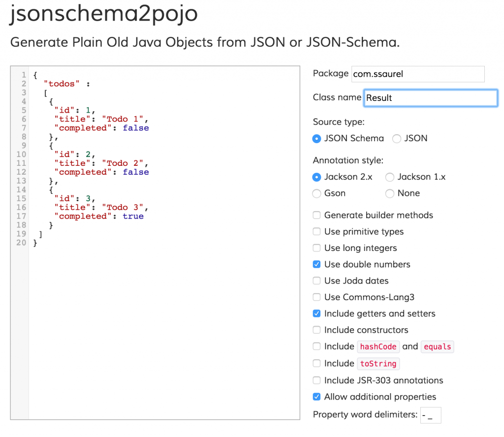Disable Use double numbers

pyautogui.click(x=316, y=264)
